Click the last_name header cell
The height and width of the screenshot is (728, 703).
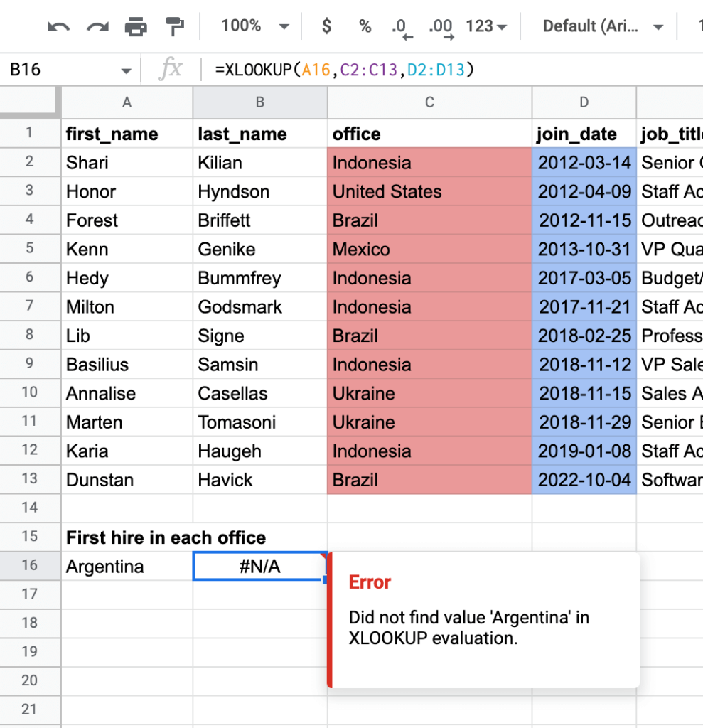[x=260, y=134]
